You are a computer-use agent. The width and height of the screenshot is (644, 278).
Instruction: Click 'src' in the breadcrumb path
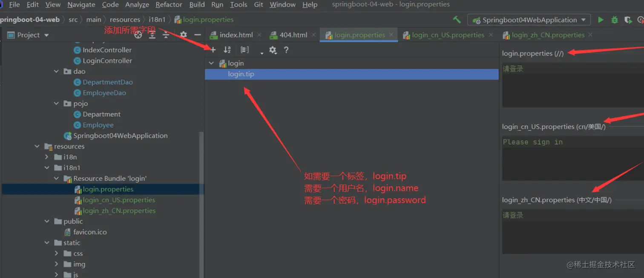73,20
